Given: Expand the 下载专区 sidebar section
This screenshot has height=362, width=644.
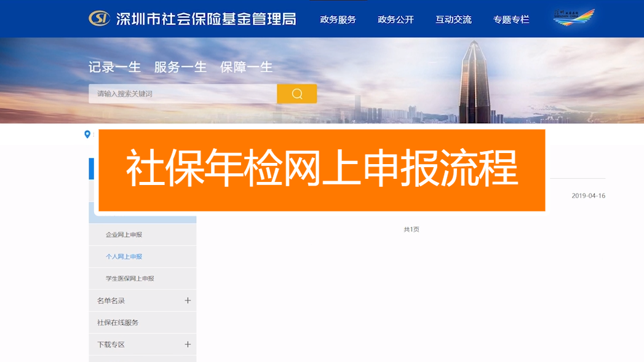Looking at the screenshot, I should 143,344.
